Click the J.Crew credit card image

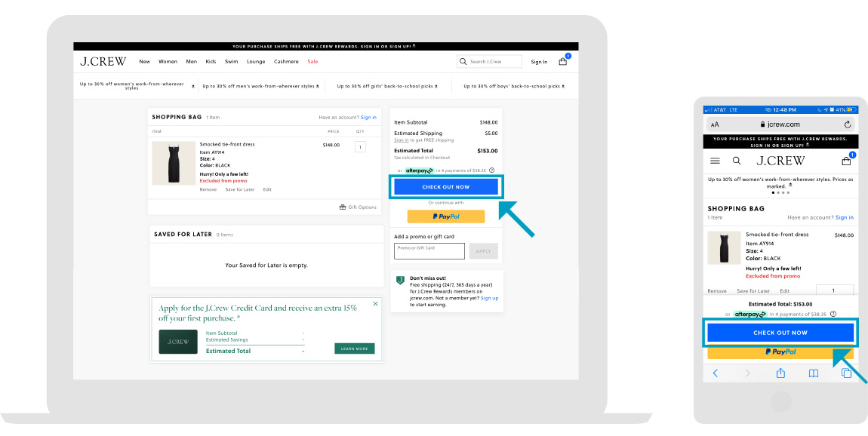pos(178,342)
